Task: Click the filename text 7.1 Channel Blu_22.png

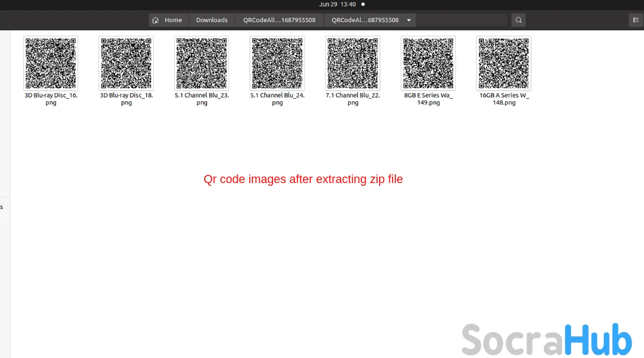Action: pos(353,99)
